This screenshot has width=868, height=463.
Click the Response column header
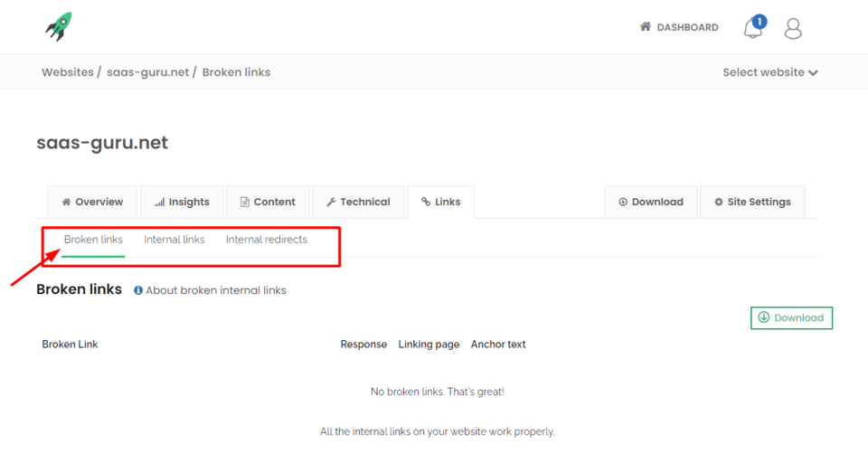click(363, 344)
